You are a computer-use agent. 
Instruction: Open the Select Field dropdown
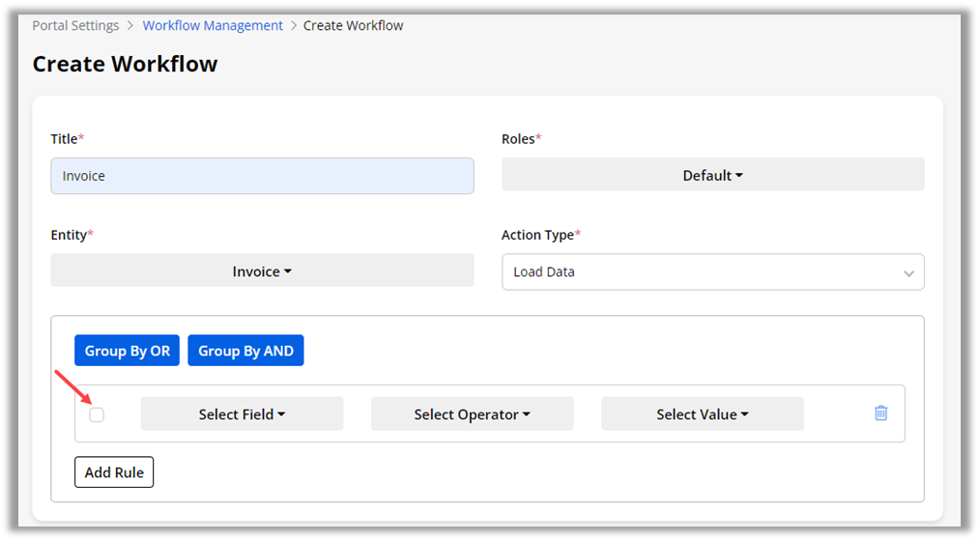pyautogui.click(x=242, y=414)
